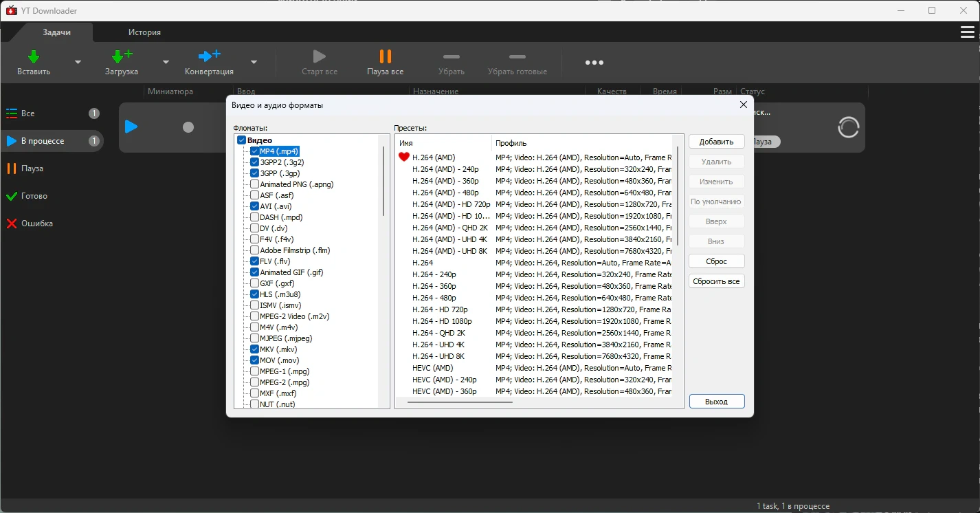
Task: Click the Статус column header
Action: 753,91
